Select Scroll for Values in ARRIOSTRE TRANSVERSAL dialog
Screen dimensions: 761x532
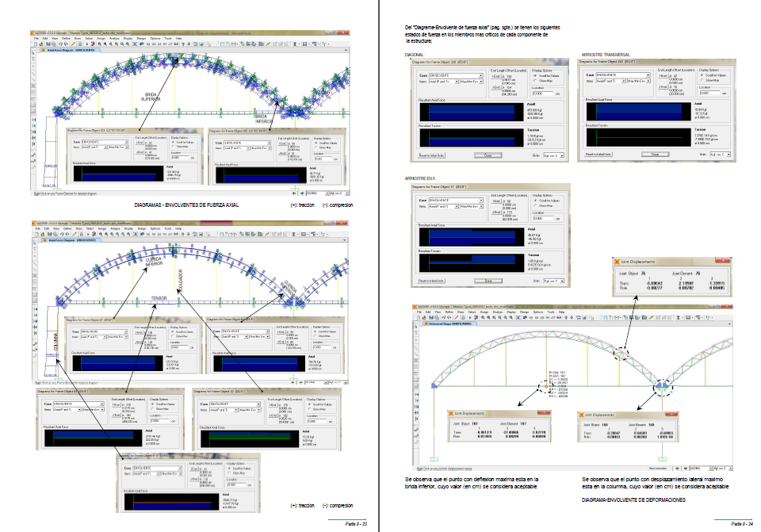point(701,75)
